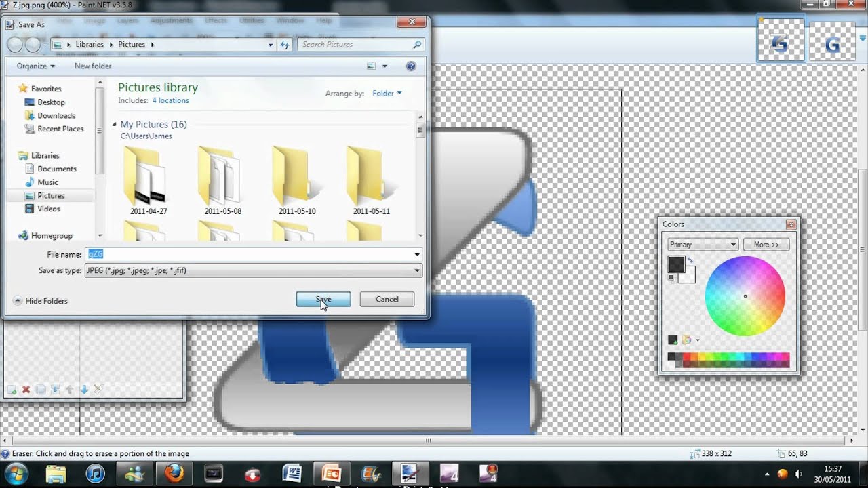Open Windows Explorer from the taskbar

pos(56,473)
